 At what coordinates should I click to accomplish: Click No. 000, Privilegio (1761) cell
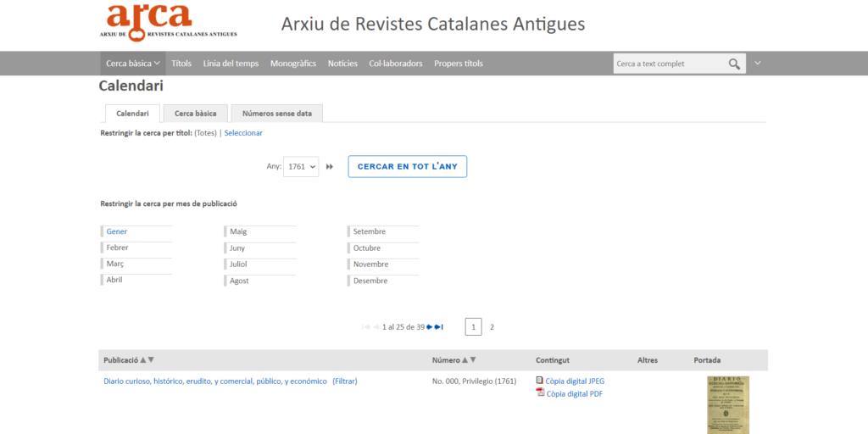coord(475,381)
